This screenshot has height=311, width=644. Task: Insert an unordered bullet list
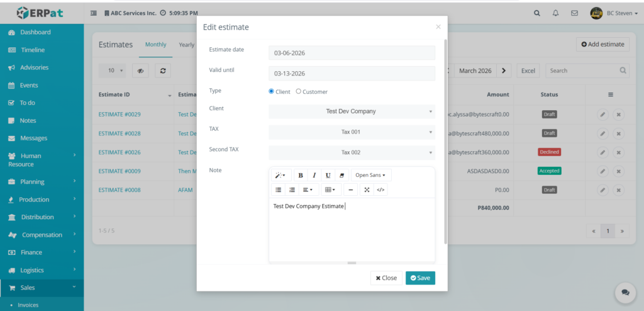tap(279, 189)
